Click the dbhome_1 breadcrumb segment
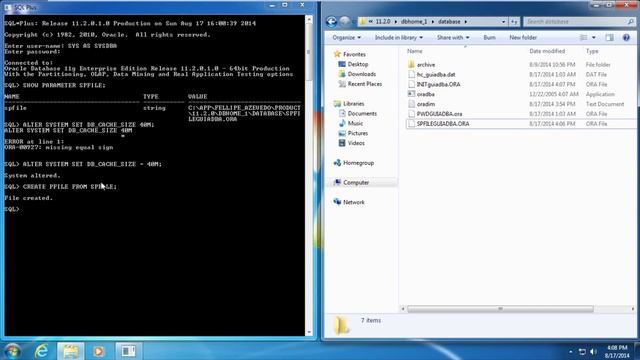This screenshot has width=640, height=360. click(x=413, y=22)
